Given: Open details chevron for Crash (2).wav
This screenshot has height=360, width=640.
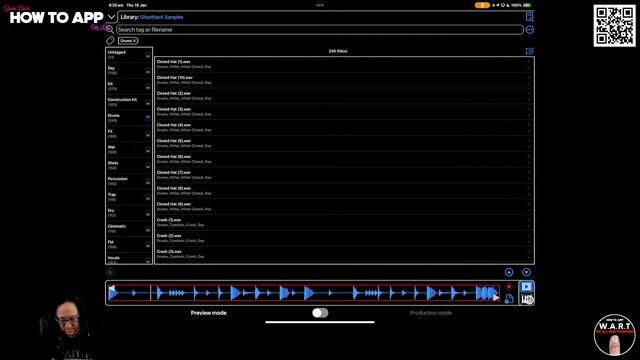Looking at the screenshot, I should coord(529,238).
